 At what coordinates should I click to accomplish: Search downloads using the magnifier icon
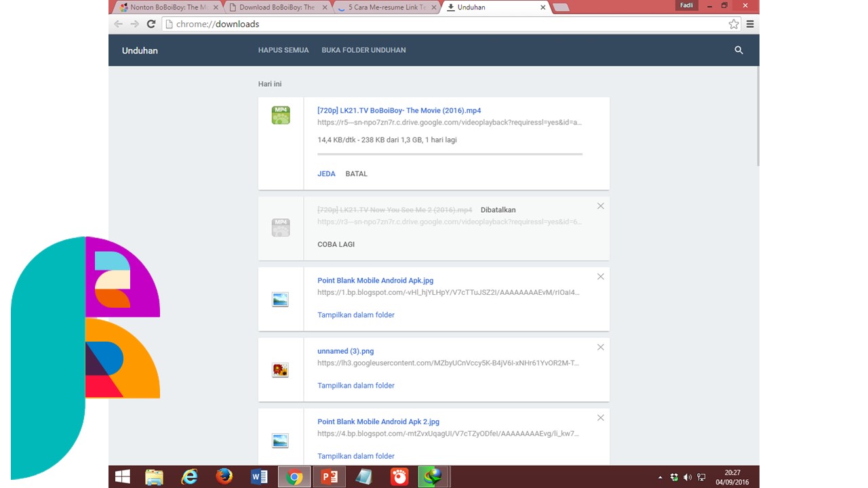tap(739, 50)
